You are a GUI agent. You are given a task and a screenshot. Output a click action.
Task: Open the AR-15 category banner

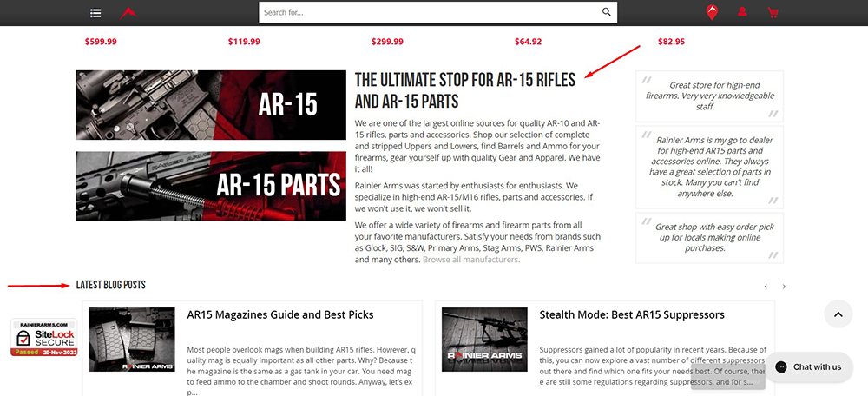211,105
